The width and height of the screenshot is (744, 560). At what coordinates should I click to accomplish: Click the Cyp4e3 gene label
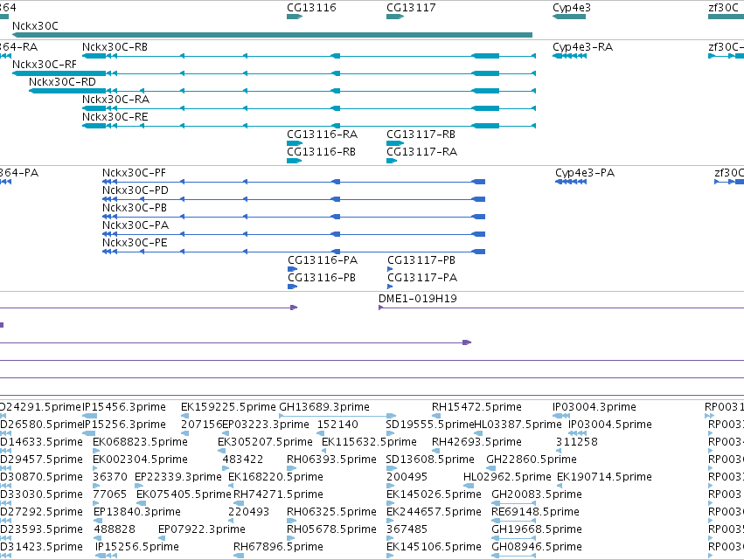(x=572, y=8)
